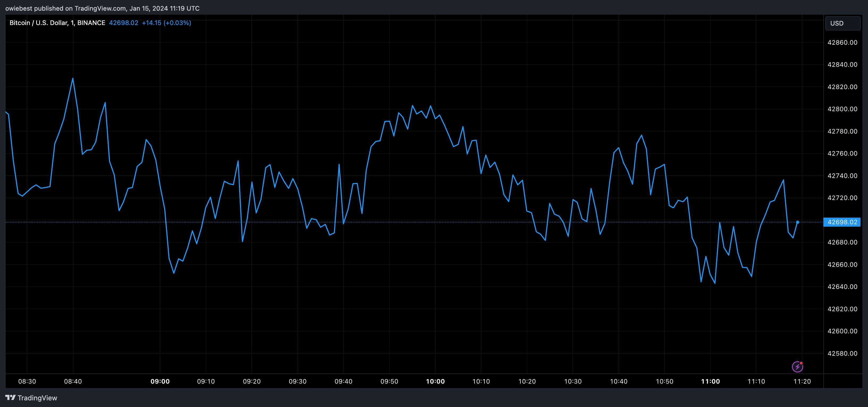
Task: Click the TradingView logo icon
Action: click(10, 398)
